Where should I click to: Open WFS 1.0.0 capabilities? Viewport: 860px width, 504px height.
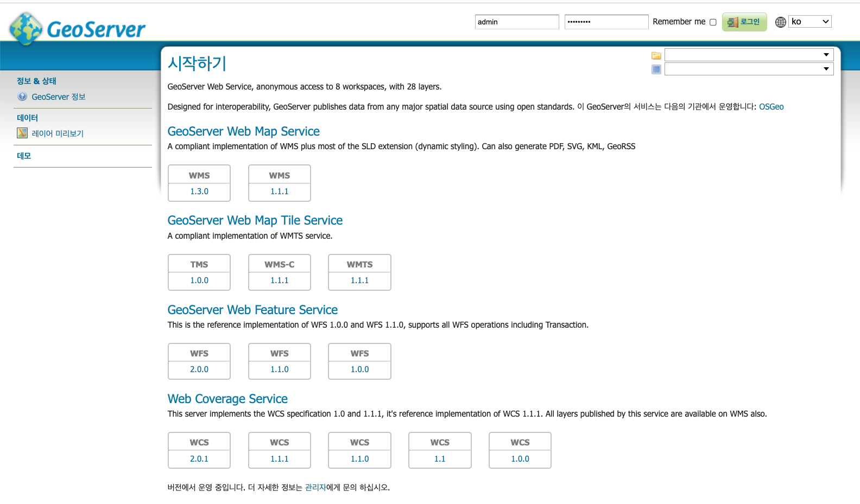tap(359, 369)
